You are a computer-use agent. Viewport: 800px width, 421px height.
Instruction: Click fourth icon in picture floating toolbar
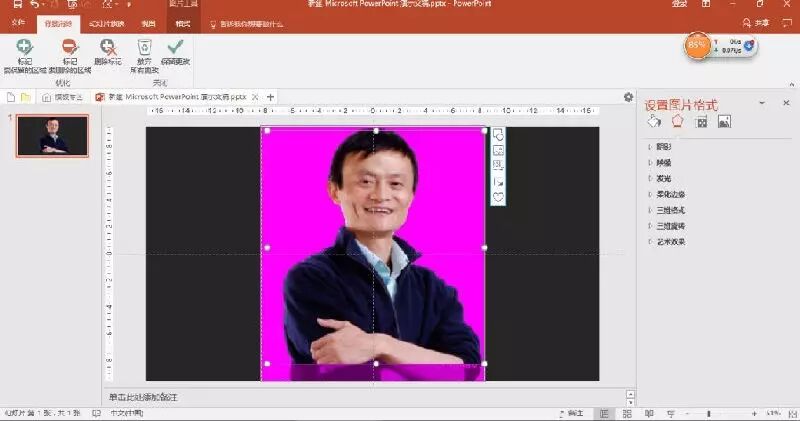point(498,182)
